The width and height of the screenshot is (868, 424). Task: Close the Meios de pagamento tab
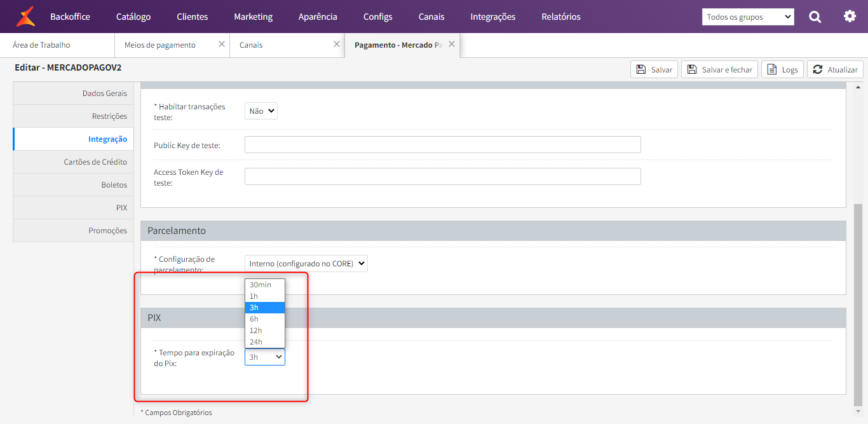[221, 44]
